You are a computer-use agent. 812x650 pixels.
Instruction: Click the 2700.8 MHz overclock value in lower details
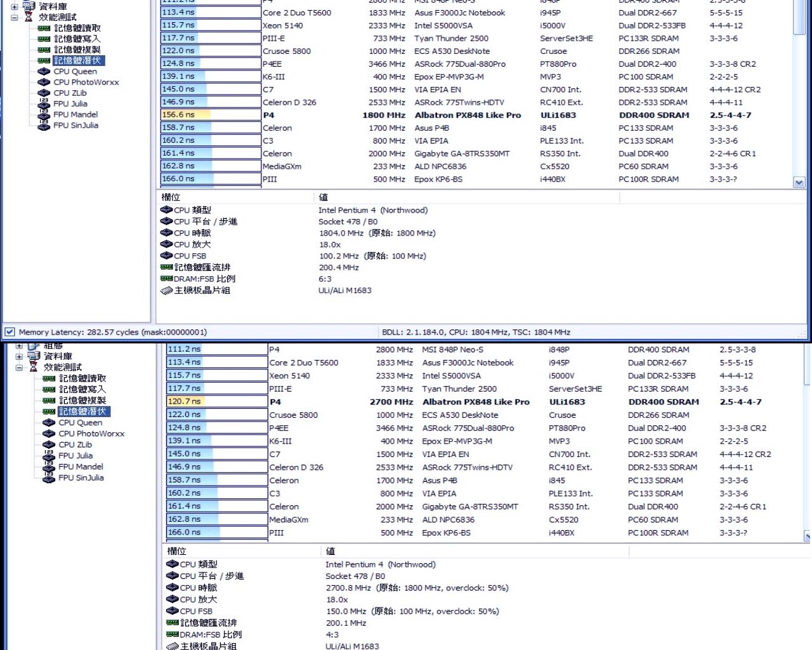417,588
